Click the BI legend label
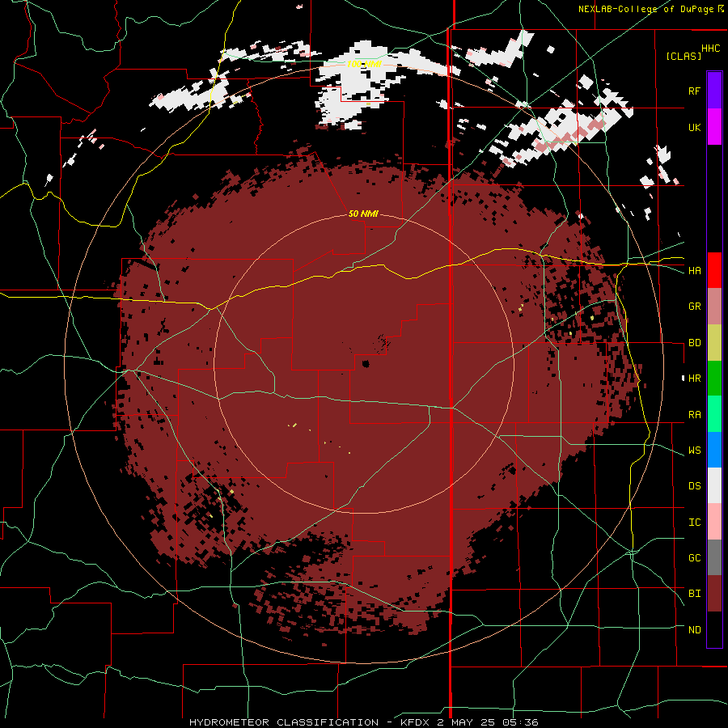Screen dimensions: 728x728 694,594
